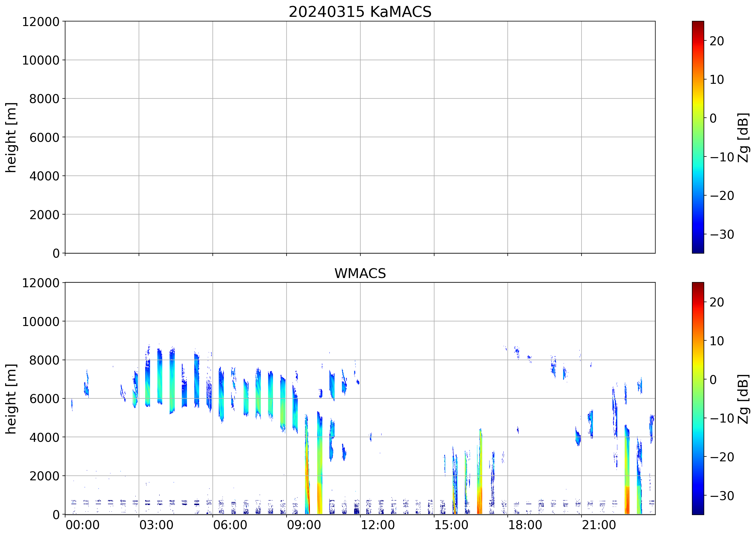
Task: Click the '00:00' time axis label
Action: pyautogui.click(x=82, y=525)
